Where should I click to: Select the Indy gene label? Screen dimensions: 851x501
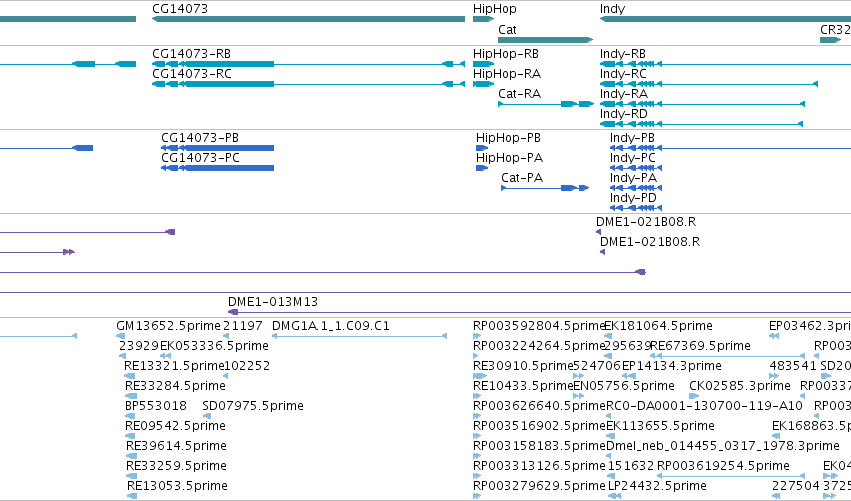[x=612, y=9]
